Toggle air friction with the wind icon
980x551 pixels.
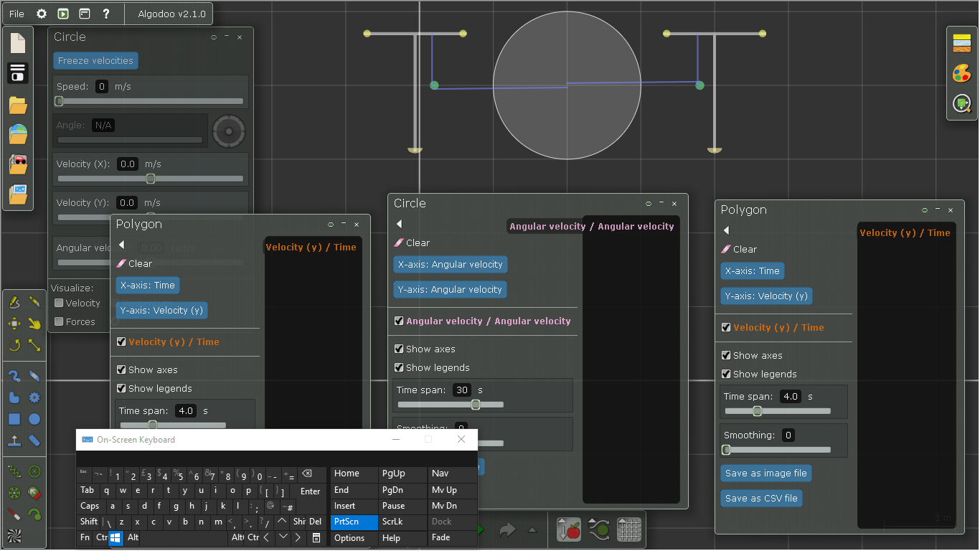click(599, 529)
